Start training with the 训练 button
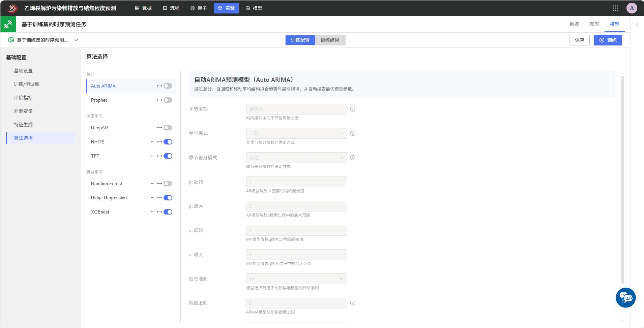The height and width of the screenshot is (328, 644). 608,40
